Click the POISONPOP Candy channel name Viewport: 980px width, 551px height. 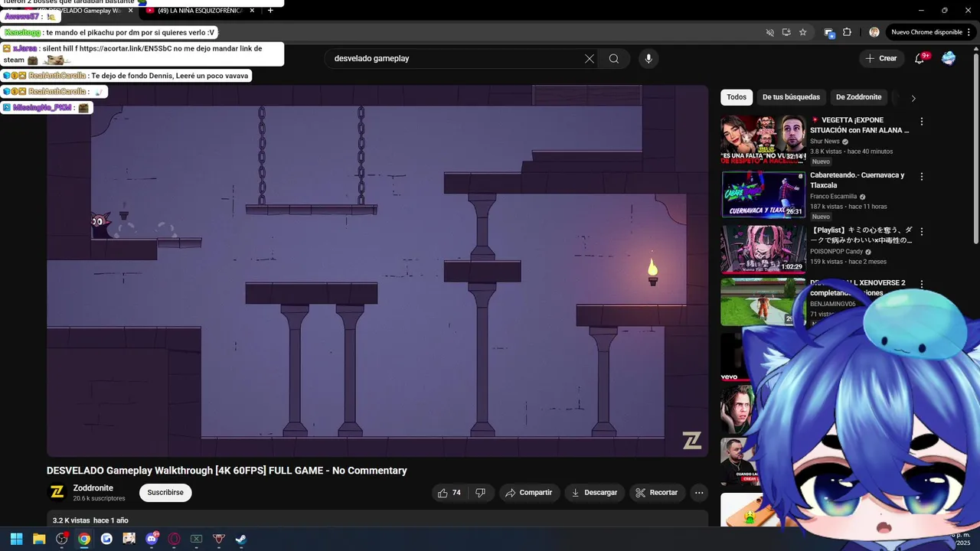pyautogui.click(x=836, y=252)
